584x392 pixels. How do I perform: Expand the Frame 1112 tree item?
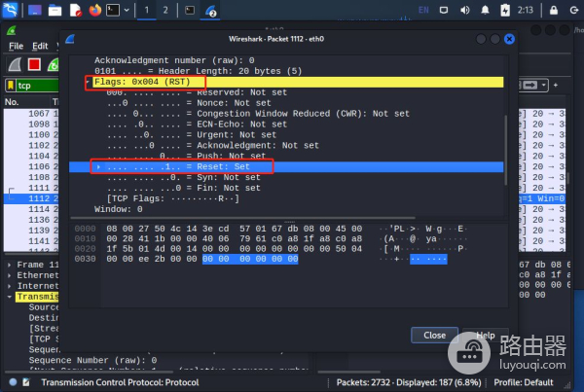coord(10,264)
